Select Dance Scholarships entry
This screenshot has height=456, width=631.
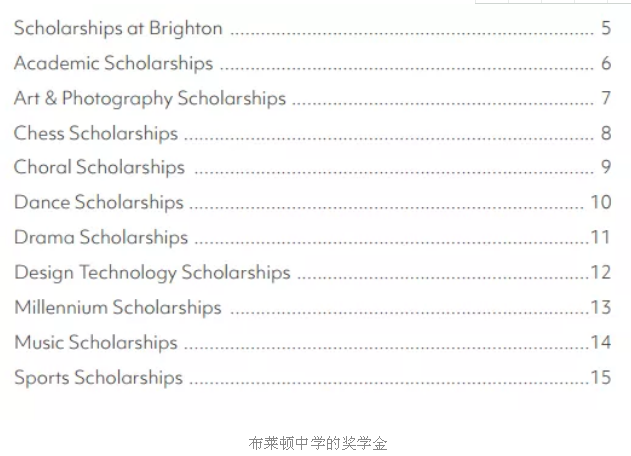[99, 202]
